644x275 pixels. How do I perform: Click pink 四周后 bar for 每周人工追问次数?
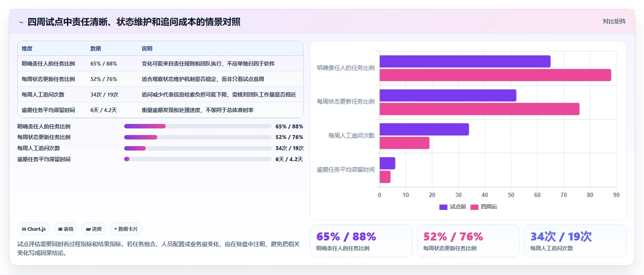coord(404,143)
